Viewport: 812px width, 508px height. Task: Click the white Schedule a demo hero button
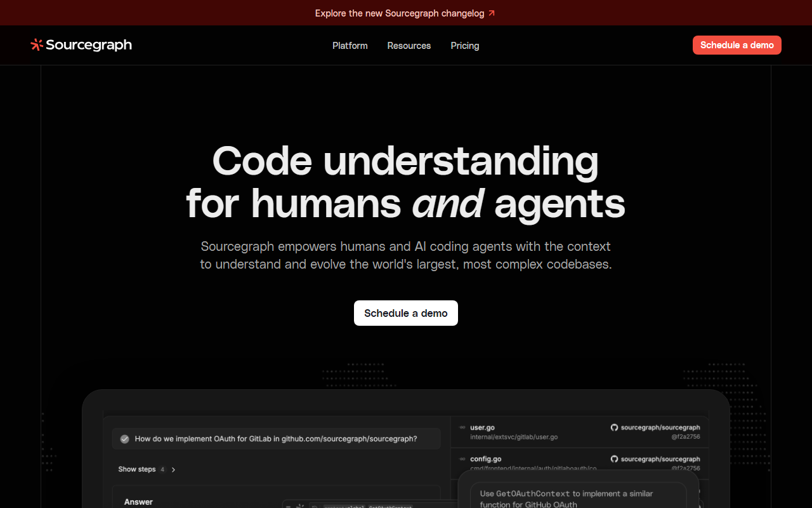406,313
